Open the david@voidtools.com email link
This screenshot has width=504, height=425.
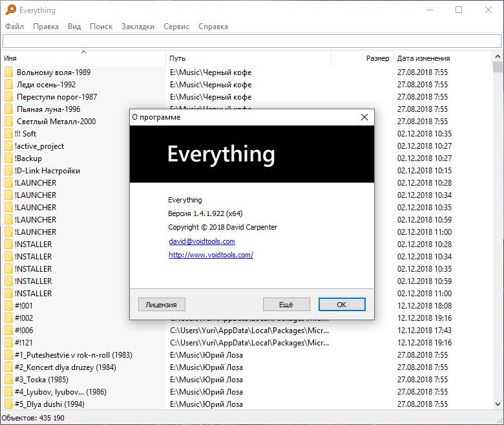(x=202, y=241)
